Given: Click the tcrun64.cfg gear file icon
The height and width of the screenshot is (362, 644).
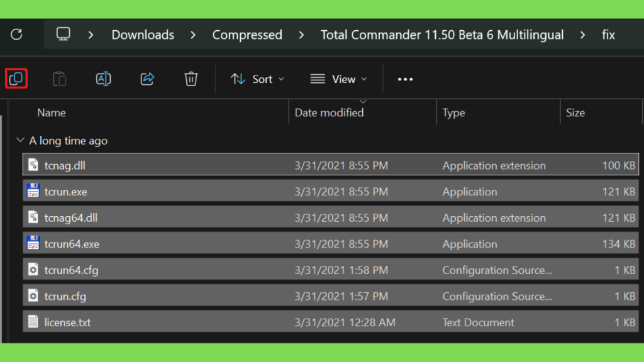Looking at the screenshot, I should tap(33, 269).
